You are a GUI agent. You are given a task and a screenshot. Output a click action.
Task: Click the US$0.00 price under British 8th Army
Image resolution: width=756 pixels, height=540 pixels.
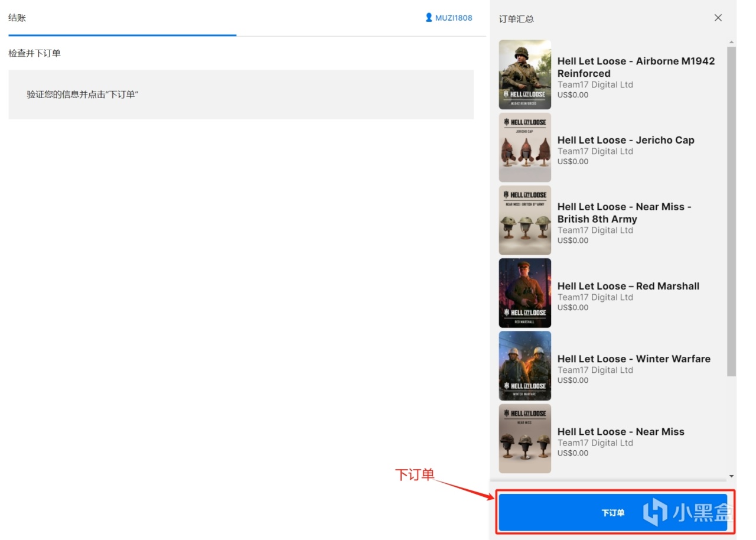click(573, 240)
